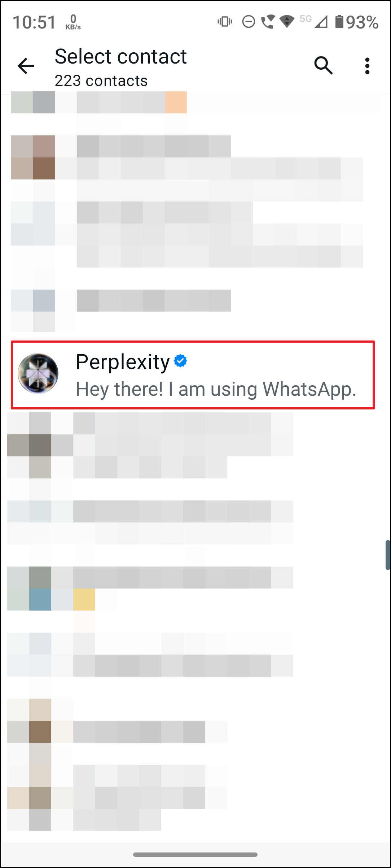
Task: Select the Perplexity contact
Action: click(x=195, y=374)
